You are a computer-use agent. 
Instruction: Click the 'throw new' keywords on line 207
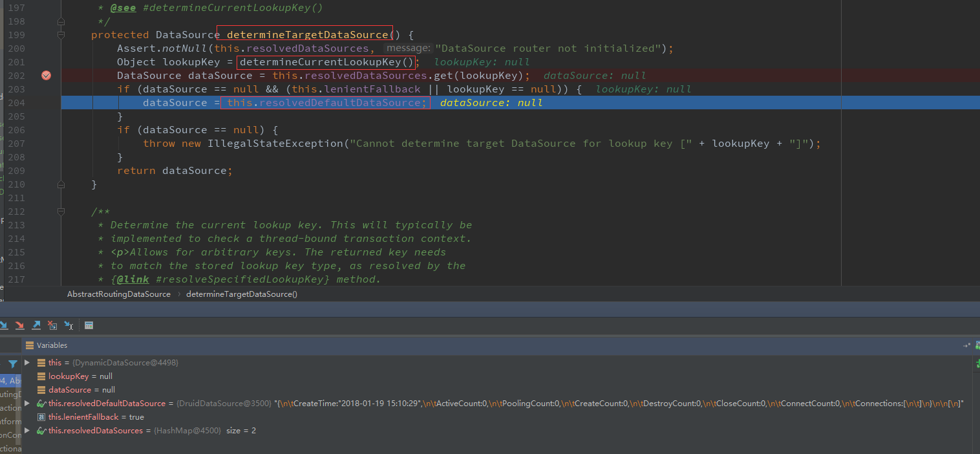(x=172, y=144)
